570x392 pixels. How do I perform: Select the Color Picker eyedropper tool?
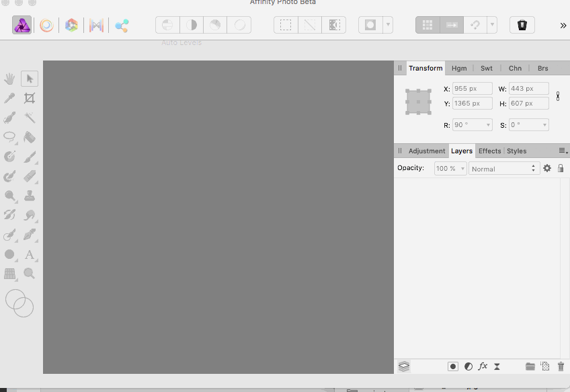click(9, 98)
